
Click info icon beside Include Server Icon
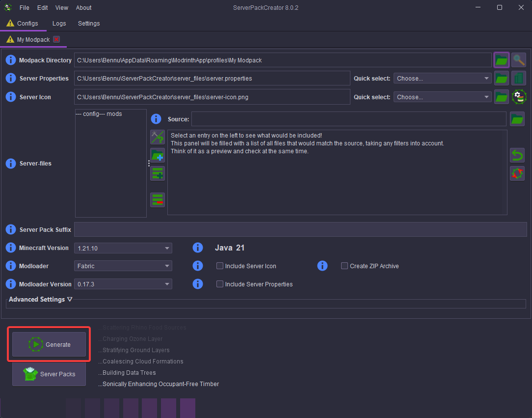click(x=197, y=266)
